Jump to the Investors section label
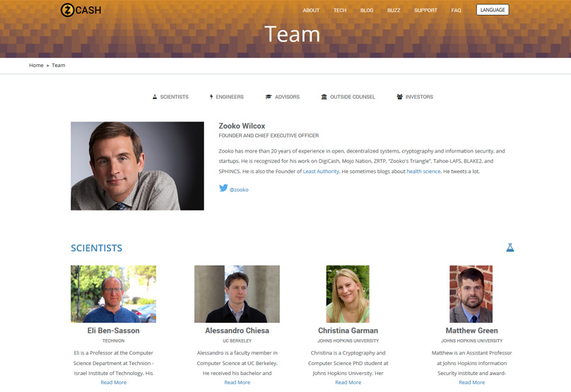 pos(419,97)
